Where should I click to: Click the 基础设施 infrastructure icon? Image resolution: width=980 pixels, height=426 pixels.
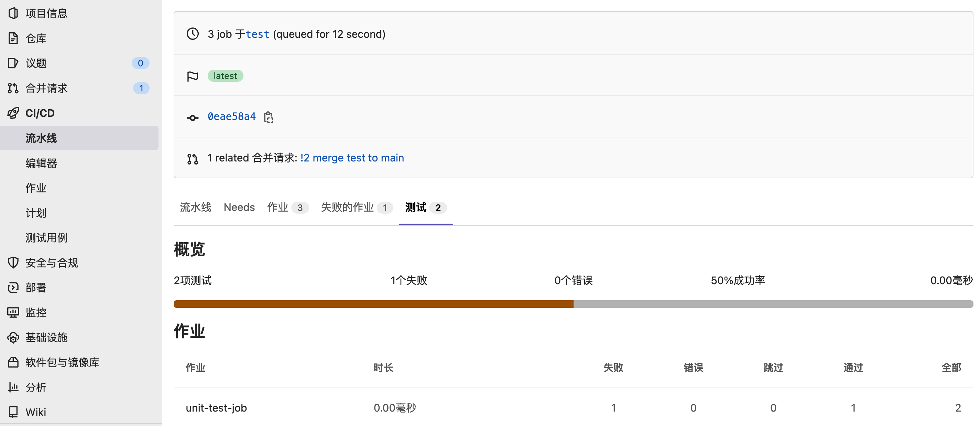point(13,337)
